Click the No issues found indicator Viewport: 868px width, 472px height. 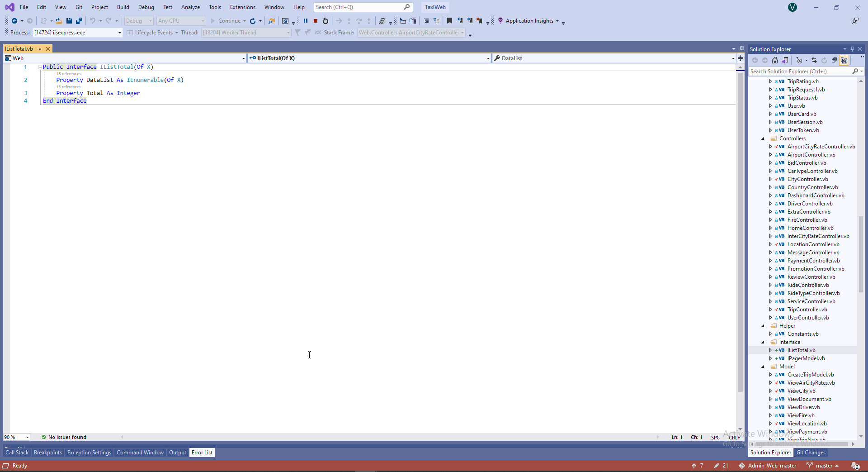coord(64,437)
